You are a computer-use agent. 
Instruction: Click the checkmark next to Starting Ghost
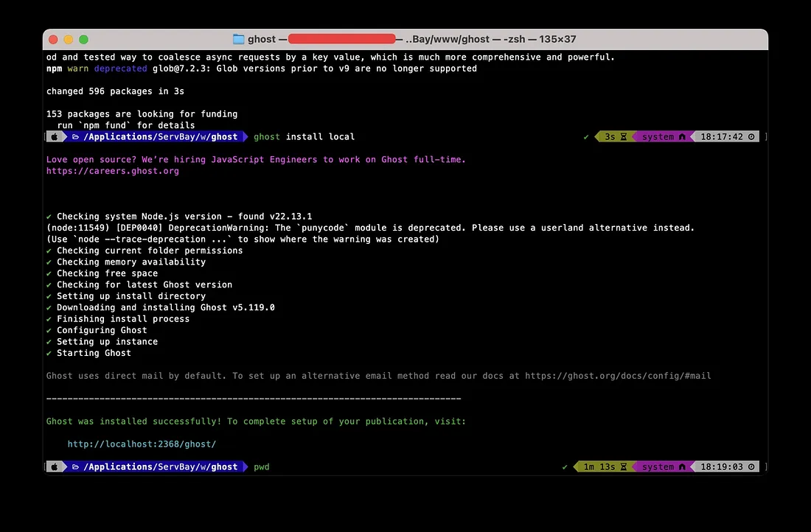[49, 353]
